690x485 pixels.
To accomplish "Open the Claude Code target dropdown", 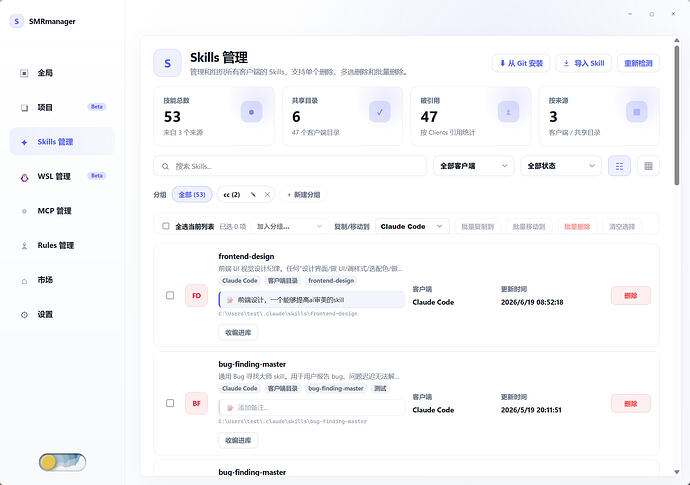I will [x=412, y=227].
